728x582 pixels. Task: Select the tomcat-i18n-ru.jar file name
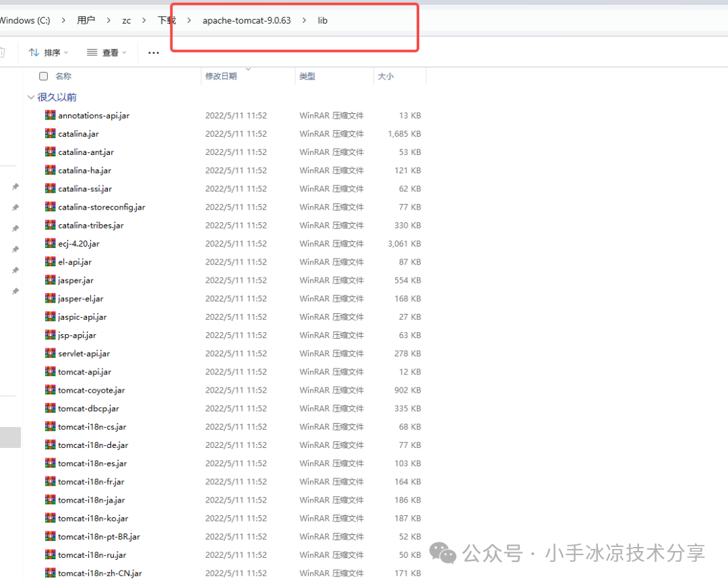click(92, 554)
